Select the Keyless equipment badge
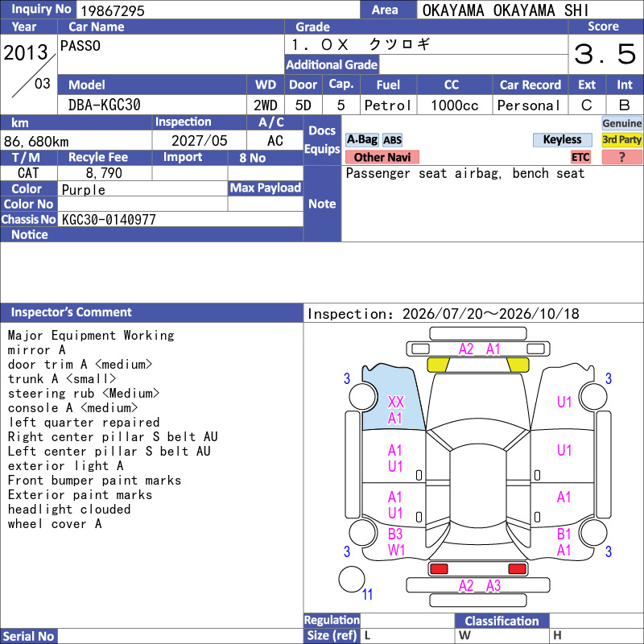Viewport: 644px width, 644px height. click(x=562, y=139)
